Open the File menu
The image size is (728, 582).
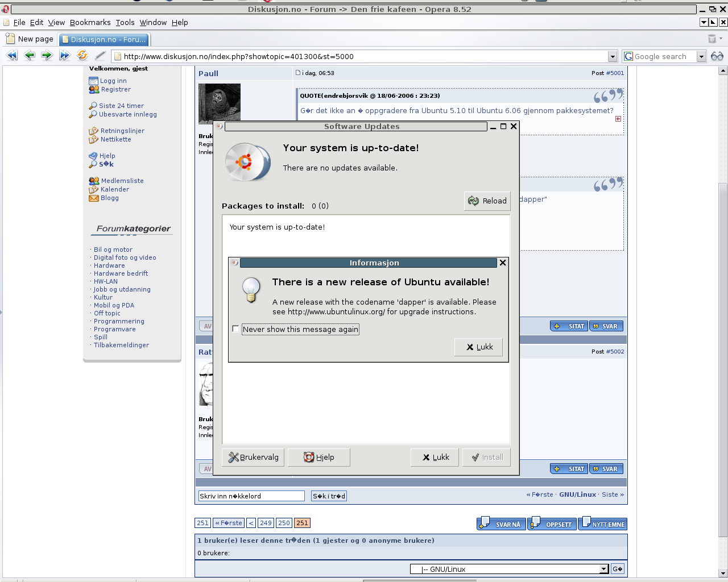tap(19, 22)
